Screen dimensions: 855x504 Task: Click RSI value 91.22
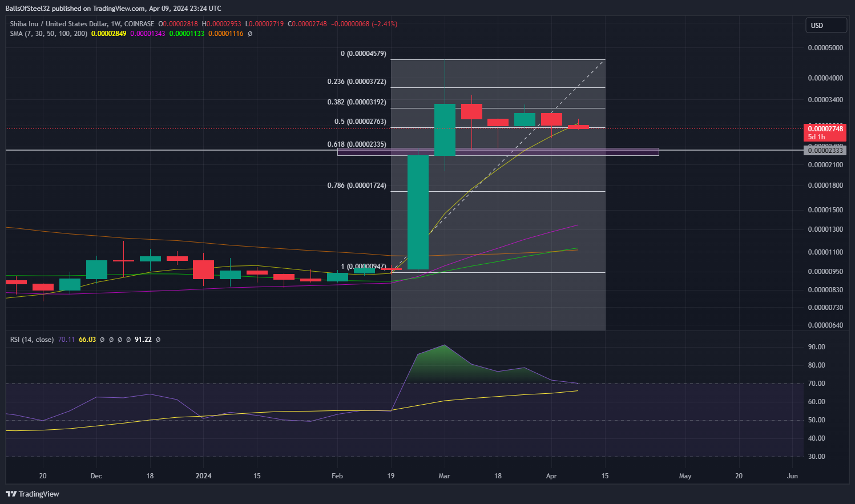point(143,340)
